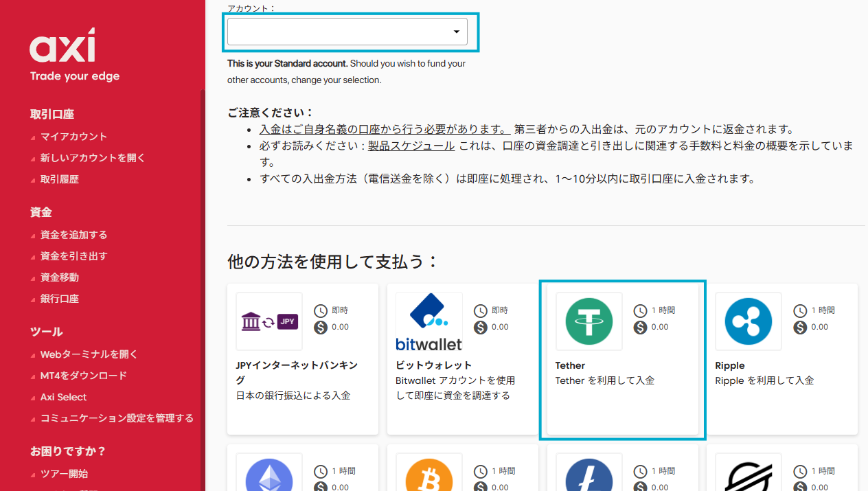Click clock icon on Ethereum card

click(x=321, y=472)
